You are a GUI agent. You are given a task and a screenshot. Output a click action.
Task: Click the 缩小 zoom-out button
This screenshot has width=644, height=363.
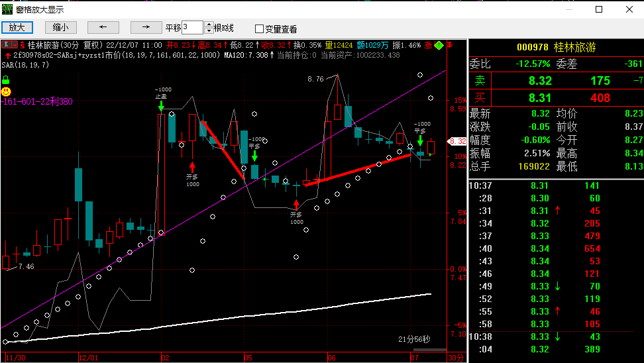61,27
